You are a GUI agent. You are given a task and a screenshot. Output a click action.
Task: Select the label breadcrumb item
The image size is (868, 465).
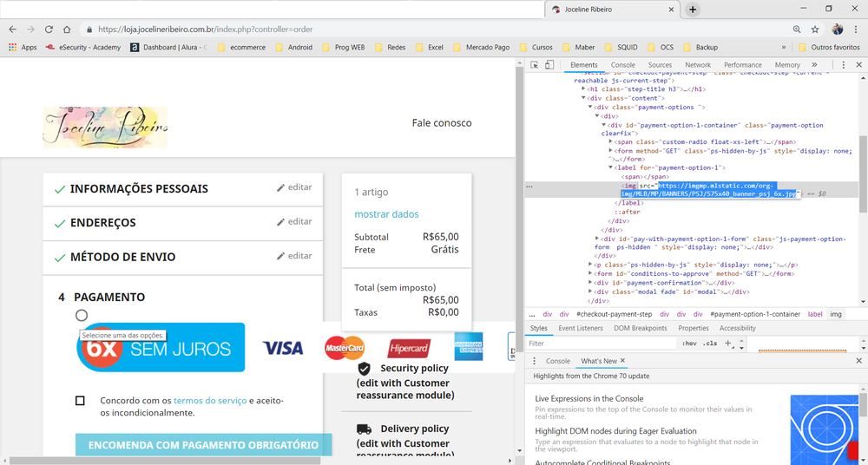pos(815,314)
